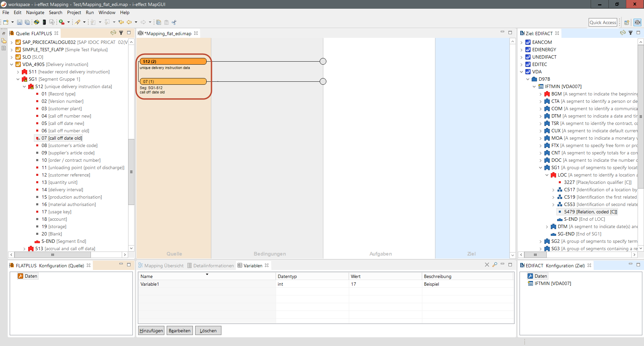Click the yellow back arrow icon
Image resolution: width=644 pixels, height=346 pixels.
(129, 22)
